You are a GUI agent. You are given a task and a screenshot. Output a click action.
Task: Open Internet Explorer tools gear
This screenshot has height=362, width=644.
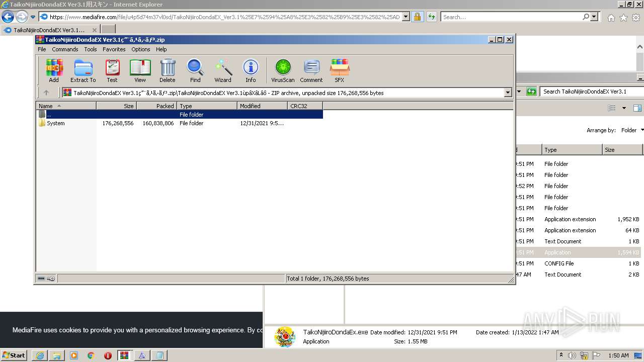635,18
